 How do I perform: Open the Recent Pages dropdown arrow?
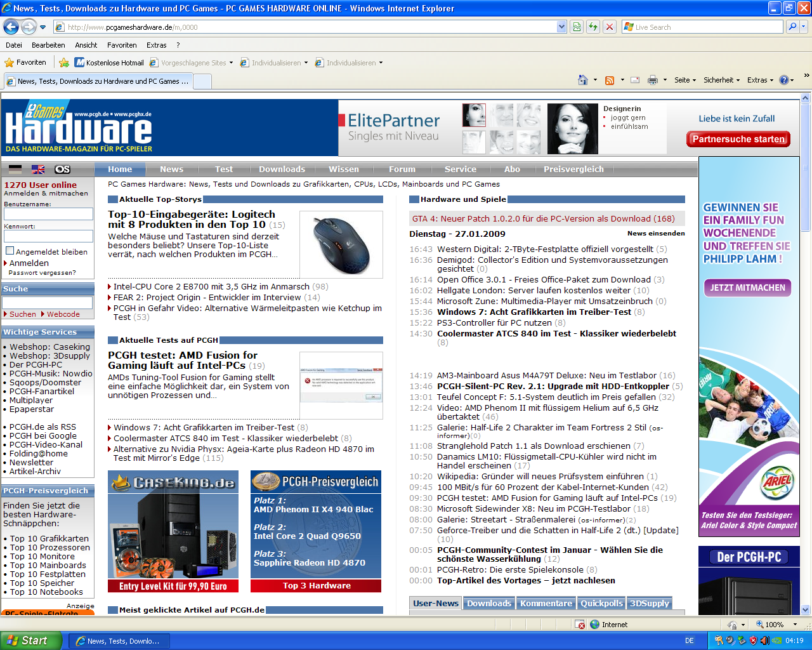click(43, 27)
